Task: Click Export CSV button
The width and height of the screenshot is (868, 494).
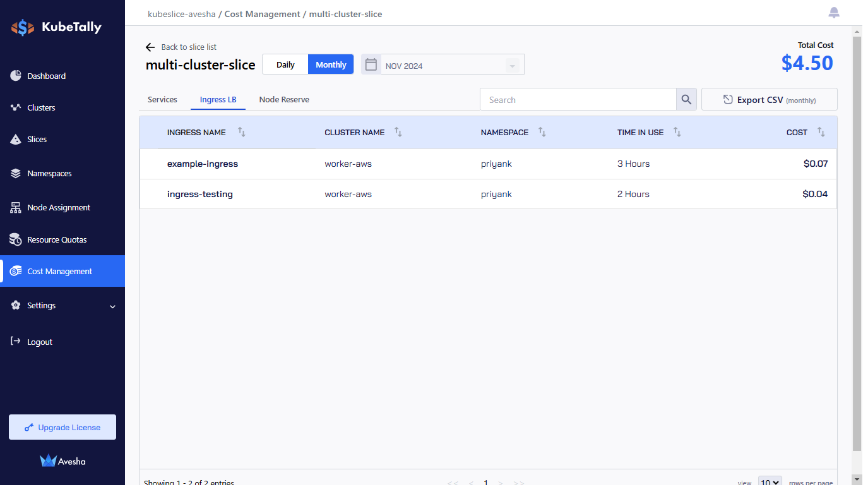Action: click(769, 100)
